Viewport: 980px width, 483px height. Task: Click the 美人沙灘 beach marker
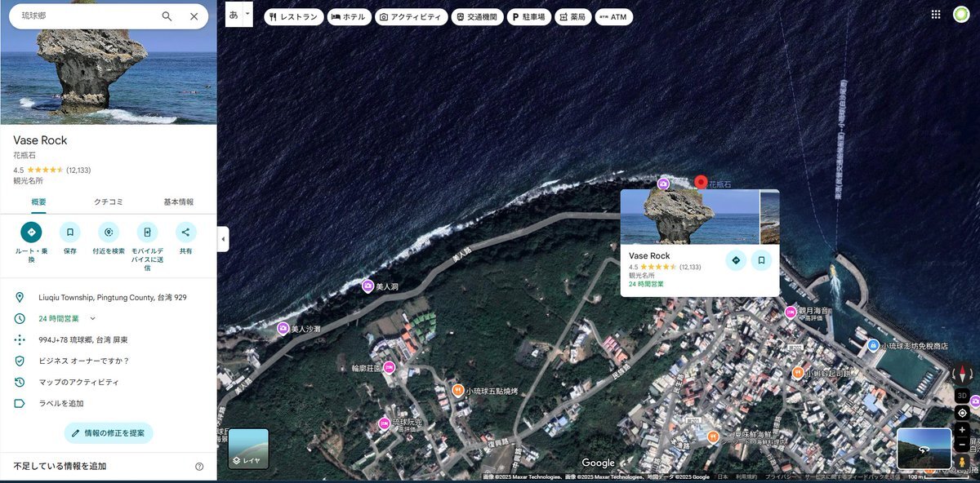[x=283, y=329]
